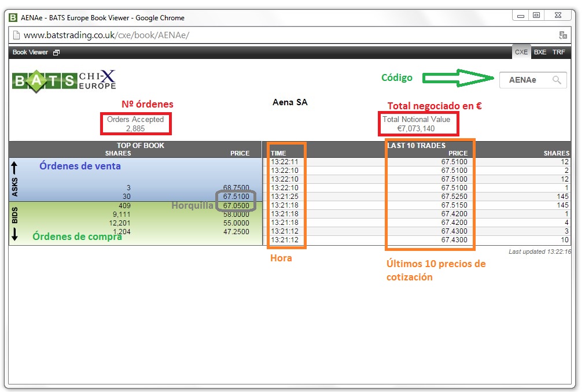Click the 47.2500 bid price
Viewport: 585px width, 392px height.
[x=236, y=231]
